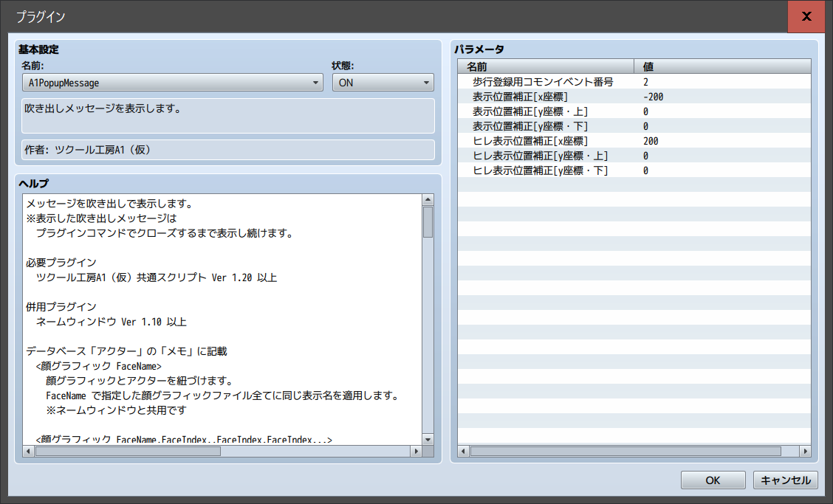Click the 0 value for ヒレ表示位置補正[y座標・下]

645,170
